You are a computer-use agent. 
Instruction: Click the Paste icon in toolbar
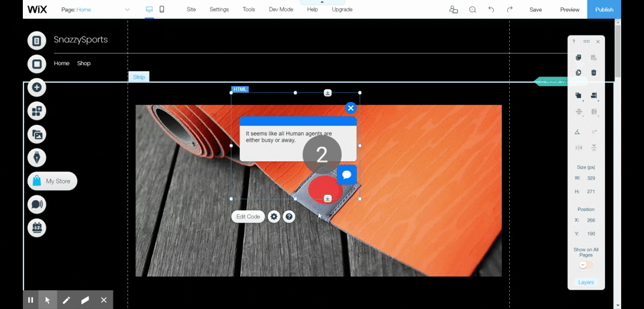[594, 58]
